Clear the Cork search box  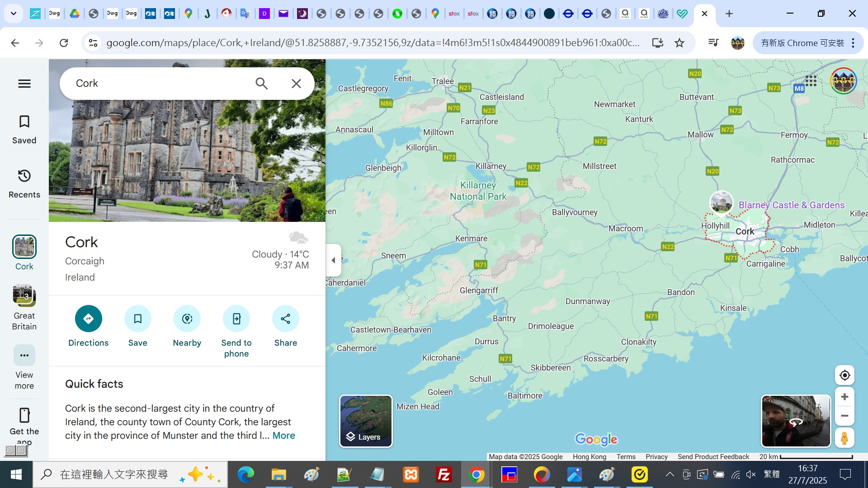coord(296,83)
